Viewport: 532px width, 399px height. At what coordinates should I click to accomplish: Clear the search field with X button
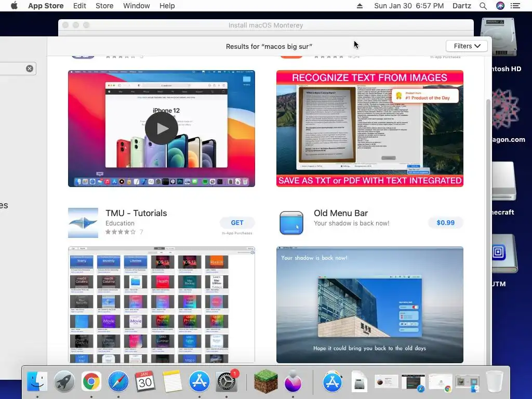coord(30,69)
